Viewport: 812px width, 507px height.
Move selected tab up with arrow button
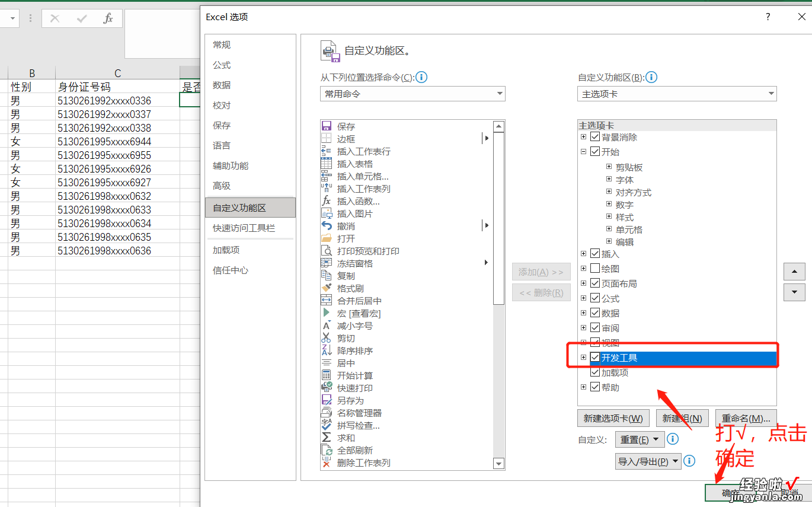click(x=794, y=272)
